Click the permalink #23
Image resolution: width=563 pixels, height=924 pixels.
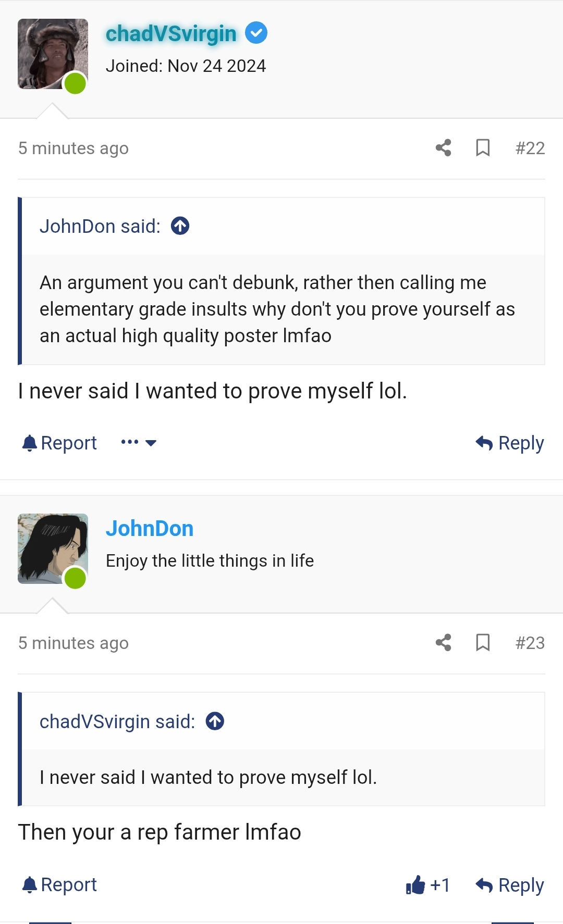click(x=530, y=643)
